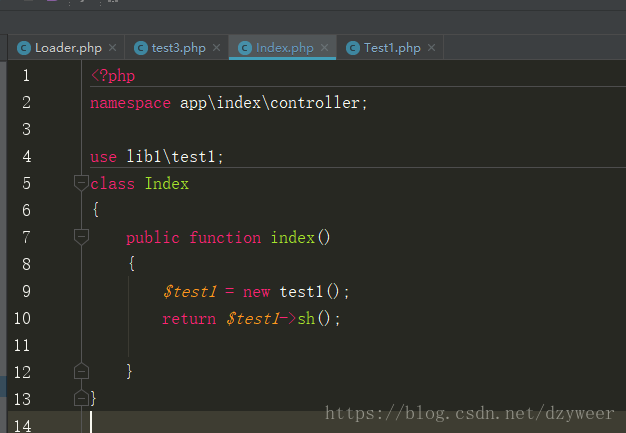This screenshot has height=433, width=626.
Task: Click the class keyword
Action: (113, 184)
